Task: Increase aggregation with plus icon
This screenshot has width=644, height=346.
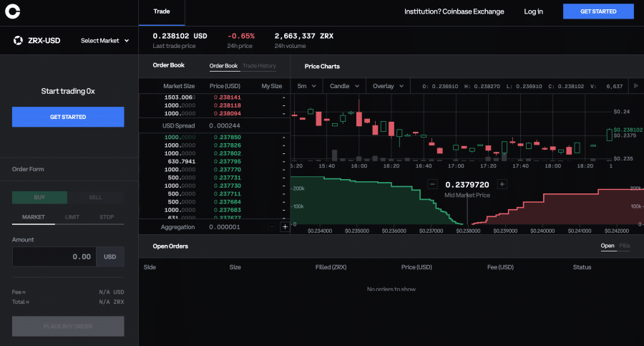Action: tap(285, 226)
